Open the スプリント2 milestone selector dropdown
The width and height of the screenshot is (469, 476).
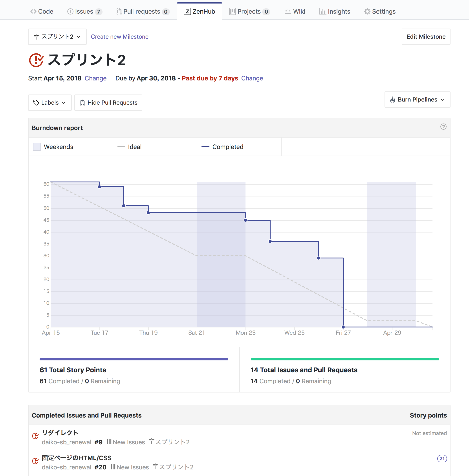(x=57, y=37)
